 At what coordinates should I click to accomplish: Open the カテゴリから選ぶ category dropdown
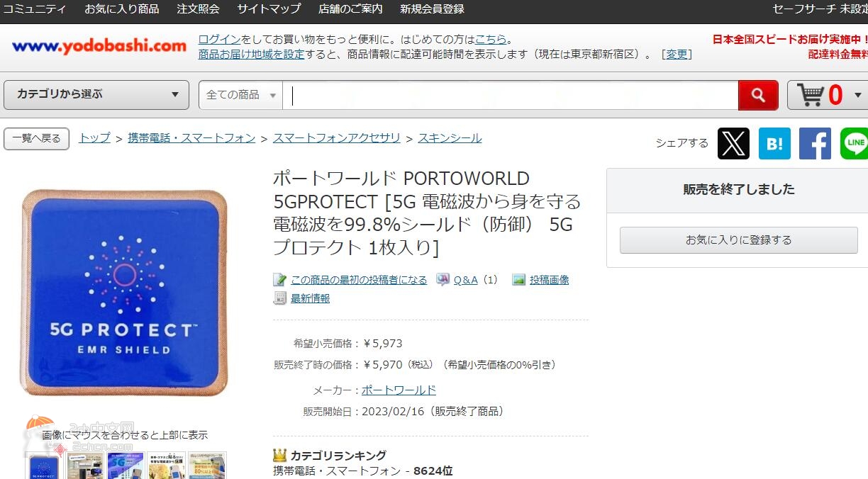[x=96, y=95]
